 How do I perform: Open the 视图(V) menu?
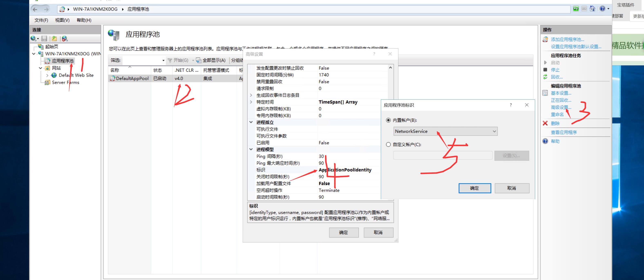coord(62,20)
